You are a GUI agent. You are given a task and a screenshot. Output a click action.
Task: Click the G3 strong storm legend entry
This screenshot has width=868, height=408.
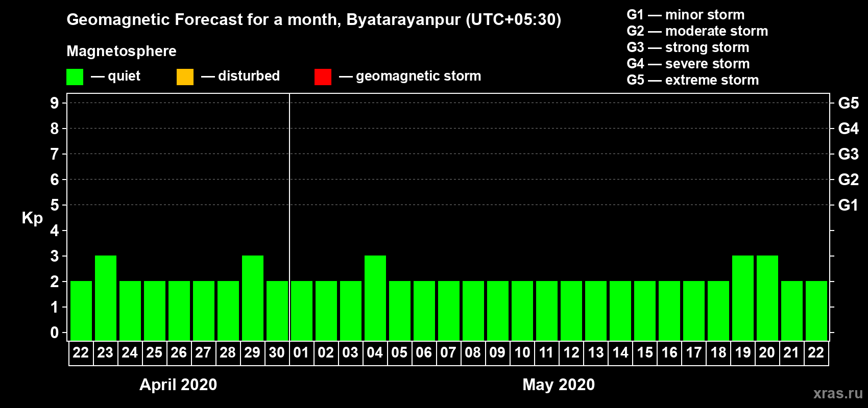[688, 47]
